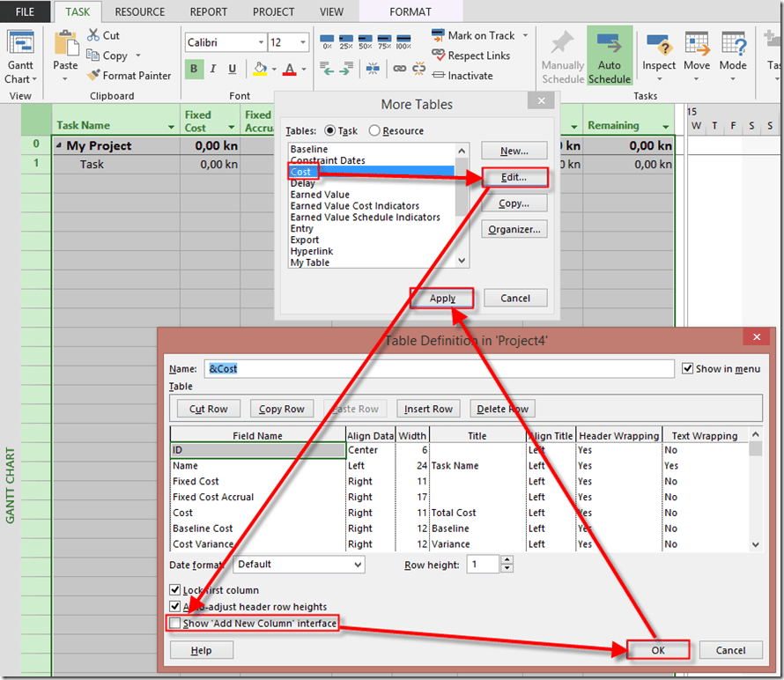The image size is (784, 680).
Task: Click the Insert Row button
Action: 428,409
